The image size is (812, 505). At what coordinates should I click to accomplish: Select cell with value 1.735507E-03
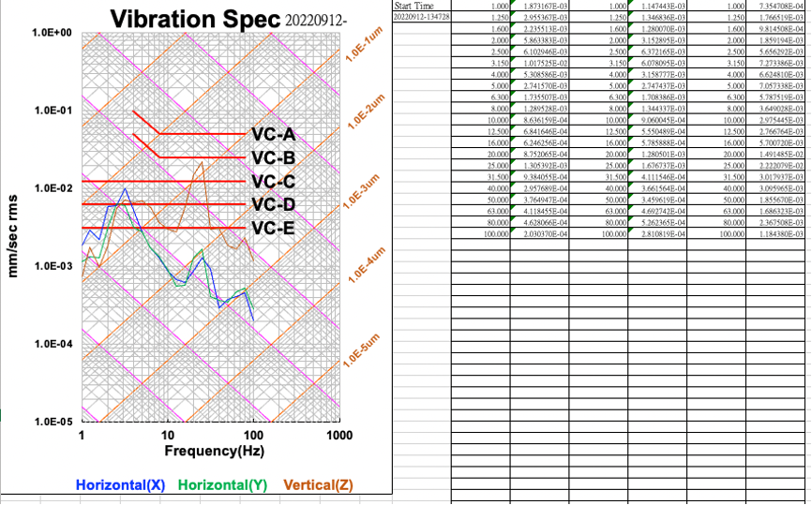pyautogui.click(x=539, y=97)
